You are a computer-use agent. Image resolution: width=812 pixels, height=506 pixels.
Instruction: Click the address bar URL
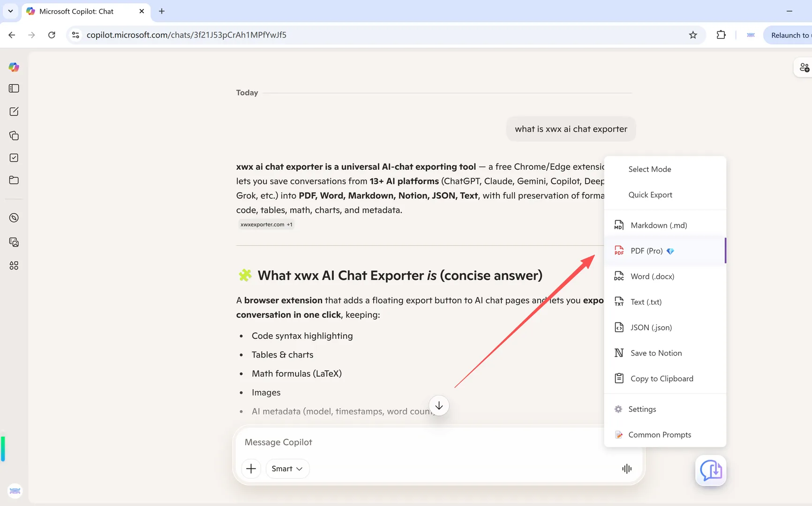tap(186, 35)
